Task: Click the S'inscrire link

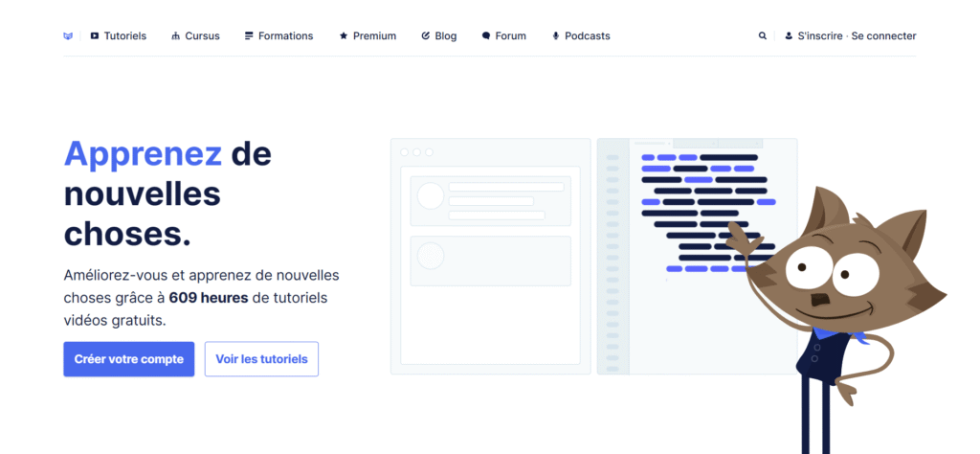Action: click(820, 36)
